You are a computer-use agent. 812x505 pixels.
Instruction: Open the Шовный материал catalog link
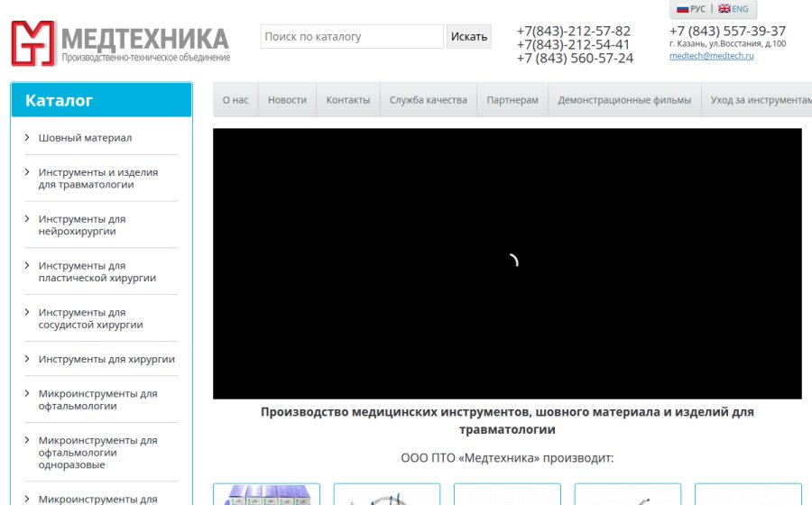pos(85,138)
